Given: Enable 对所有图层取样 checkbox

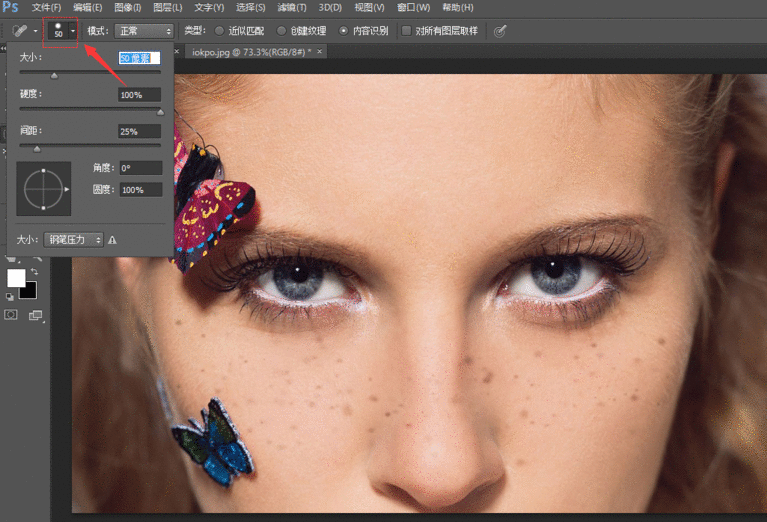Looking at the screenshot, I should (x=406, y=31).
